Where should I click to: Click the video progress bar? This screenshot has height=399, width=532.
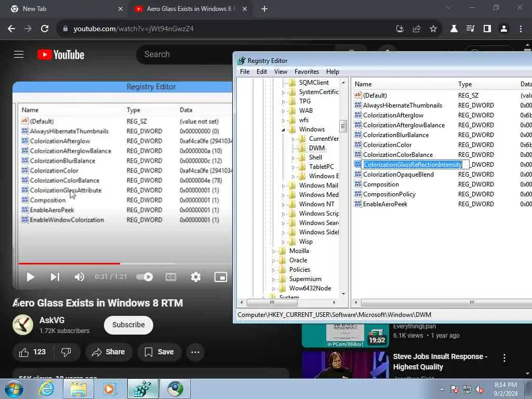click(125, 263)
